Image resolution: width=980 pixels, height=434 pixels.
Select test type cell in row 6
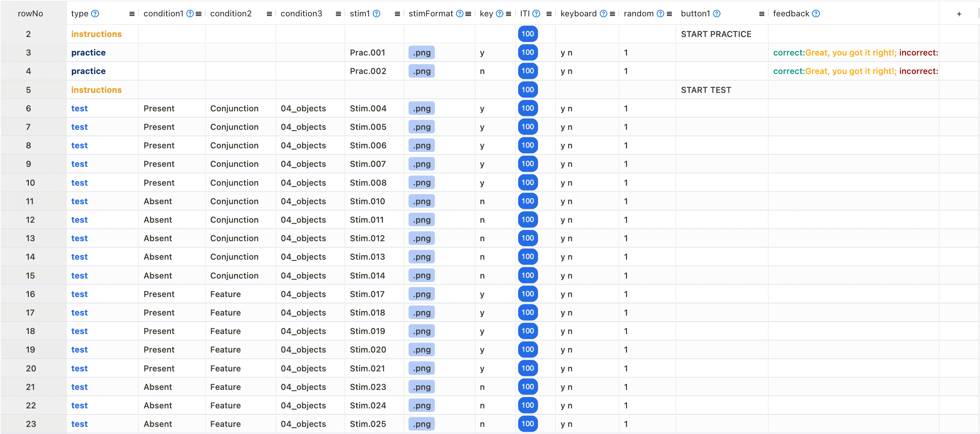pos(103,108)
